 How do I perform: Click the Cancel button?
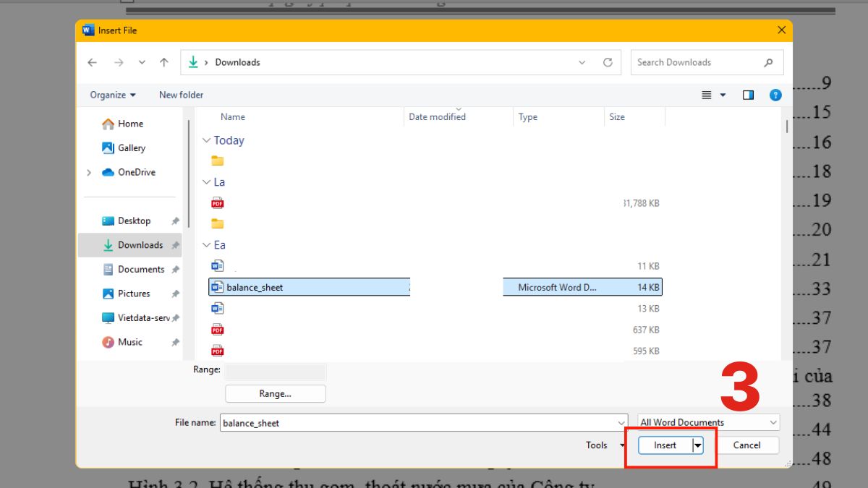tap(746, 445)
